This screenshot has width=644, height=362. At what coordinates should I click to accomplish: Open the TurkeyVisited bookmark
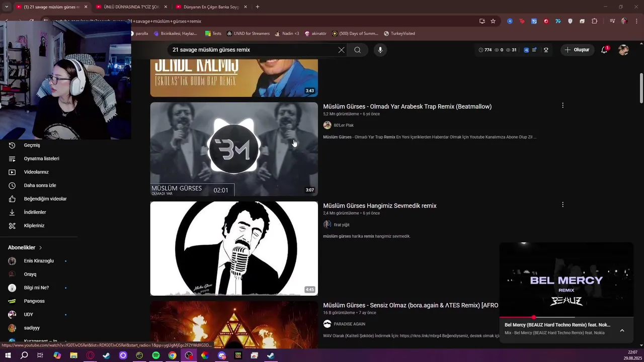pos(399,34)
